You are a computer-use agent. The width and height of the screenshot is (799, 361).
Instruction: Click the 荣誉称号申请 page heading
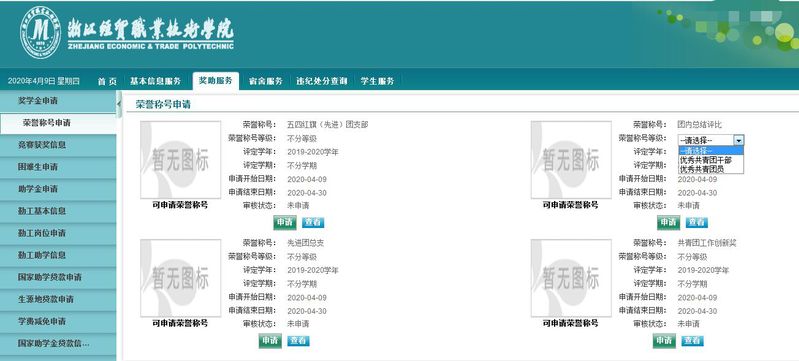[x=163, y=105]
